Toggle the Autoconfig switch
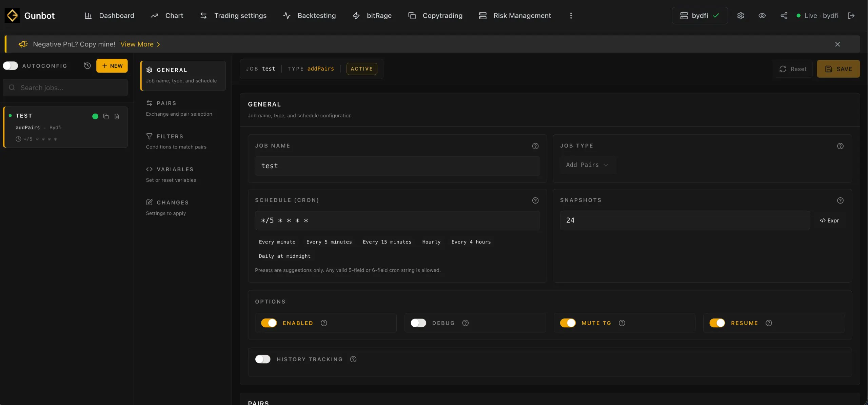 (x=11, y=66)
